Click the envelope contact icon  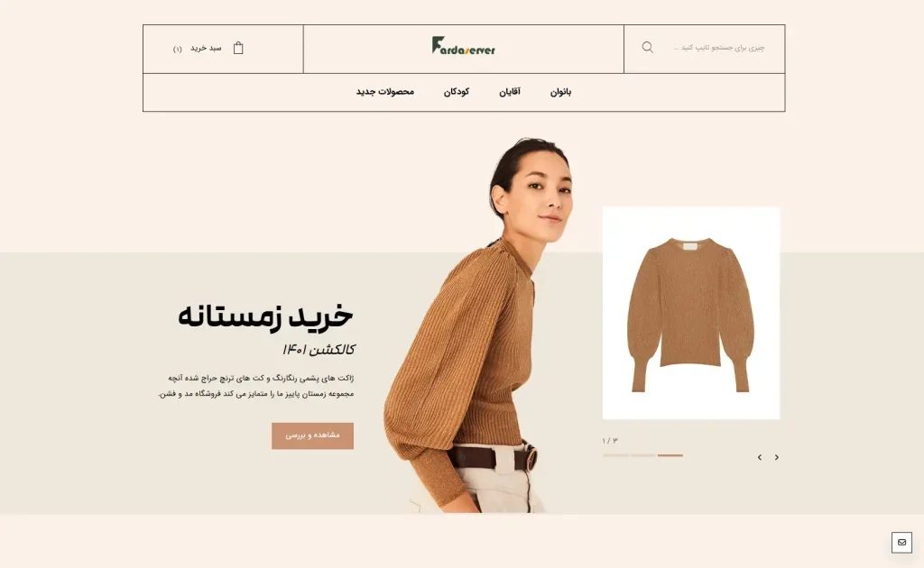[901, 542]
